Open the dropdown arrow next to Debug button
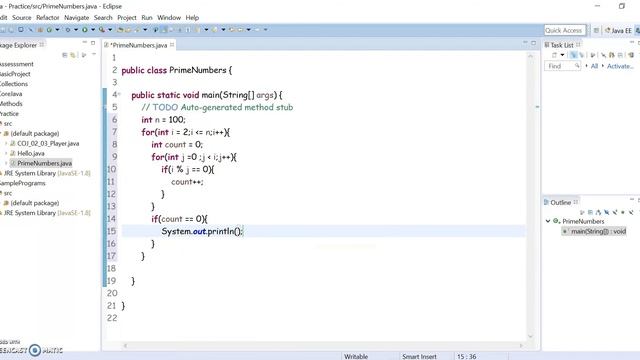Screen dimensions: 640x360 [76, 30]
